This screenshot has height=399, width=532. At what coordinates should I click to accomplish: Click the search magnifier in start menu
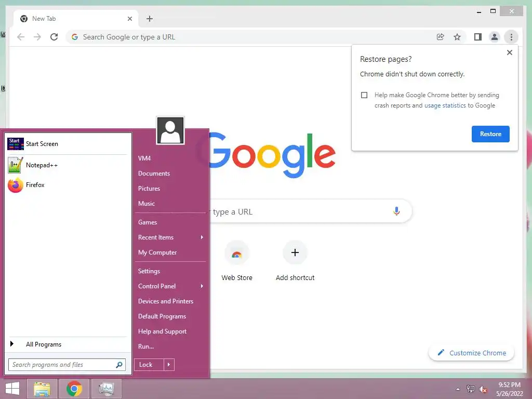pos(119,365)
